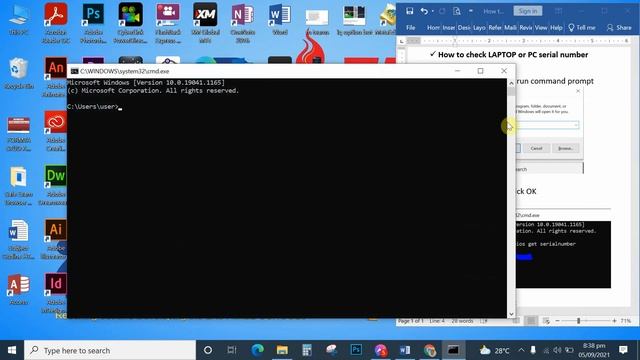Open Calculator from the taskbar

(307, 350)
